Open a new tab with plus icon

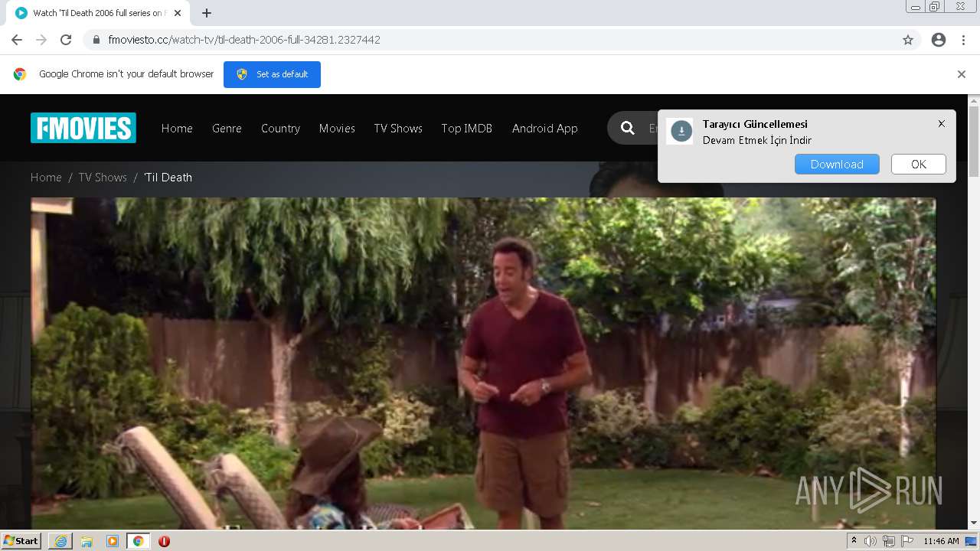206,13
